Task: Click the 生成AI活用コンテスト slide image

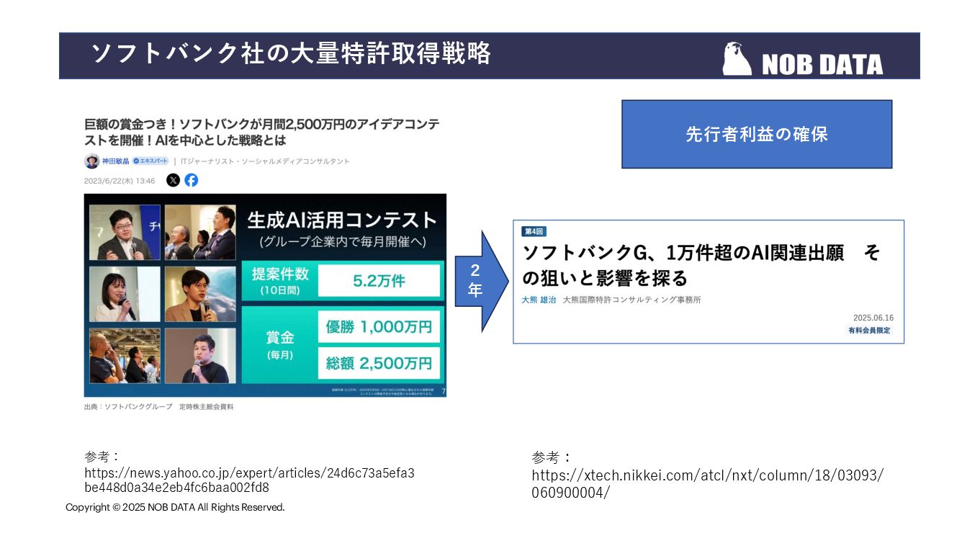Action: [265, 295]
